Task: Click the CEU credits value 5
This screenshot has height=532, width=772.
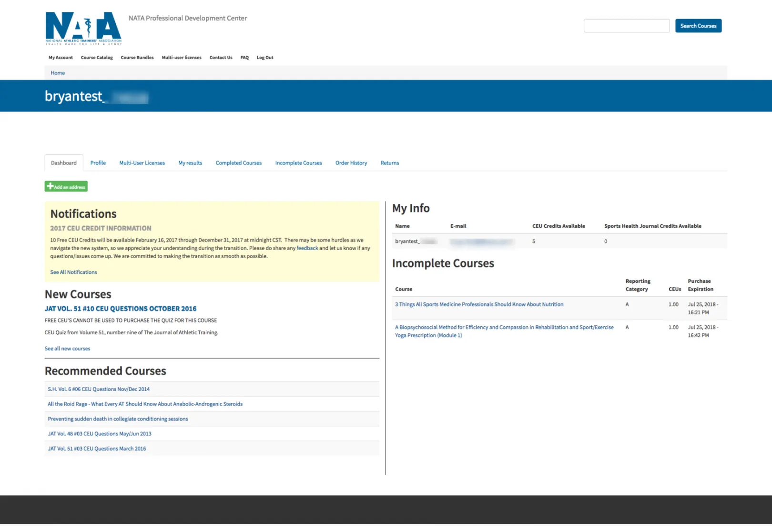Action: pos(534,241)
